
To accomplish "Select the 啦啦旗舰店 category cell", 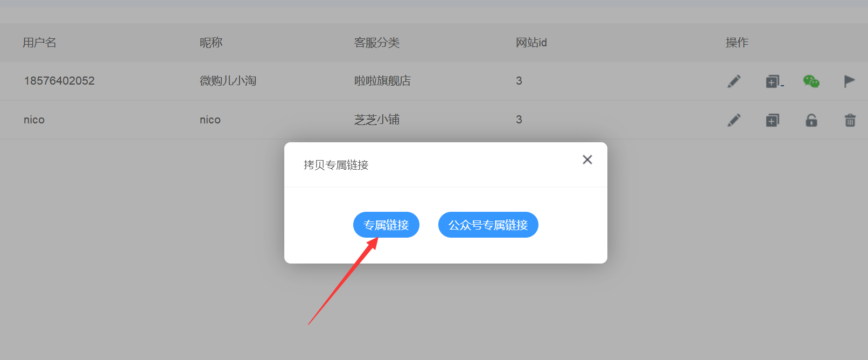I will pos(382,81).
